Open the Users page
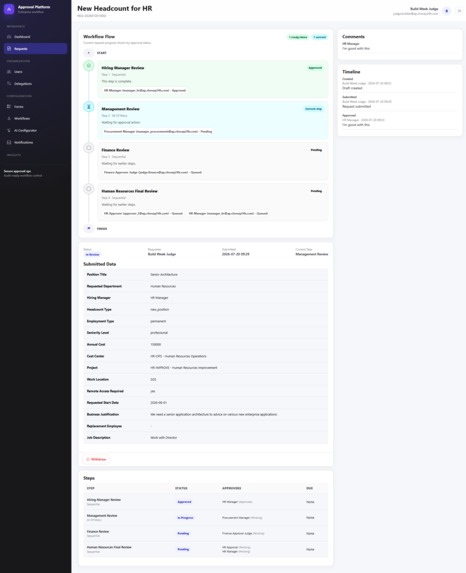 [x=35, y=72]
